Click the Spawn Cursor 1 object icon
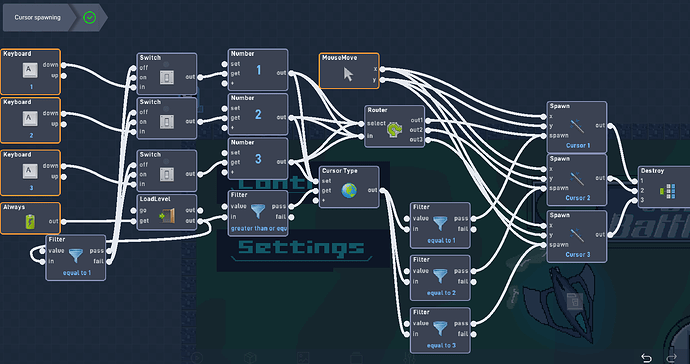The width and height of the screenshot is (690, 364). point(577,126)
